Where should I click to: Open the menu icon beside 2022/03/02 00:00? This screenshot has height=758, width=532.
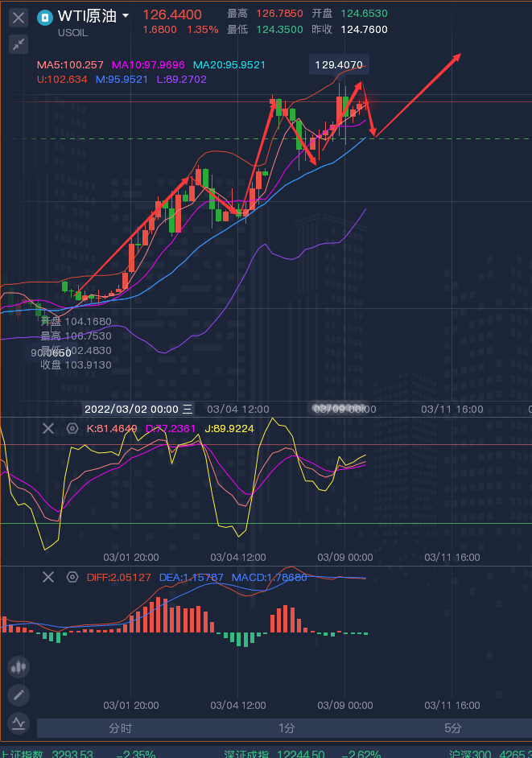[188, 409]
